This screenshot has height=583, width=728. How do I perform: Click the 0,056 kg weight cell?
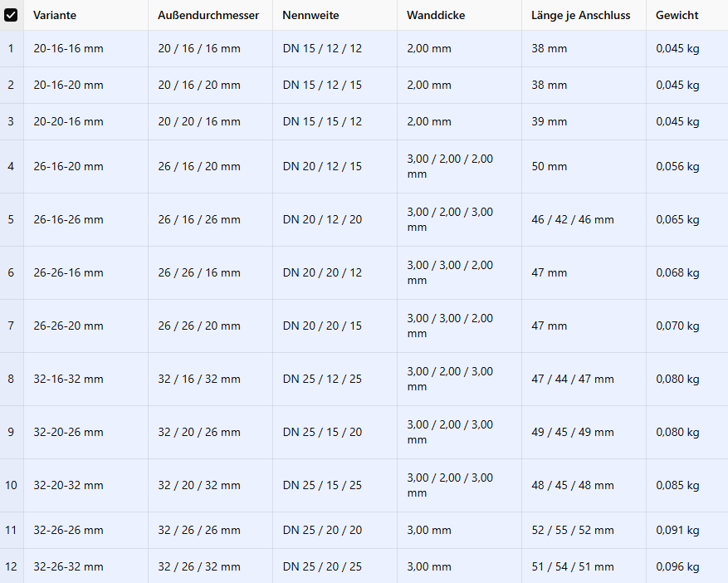687,167
